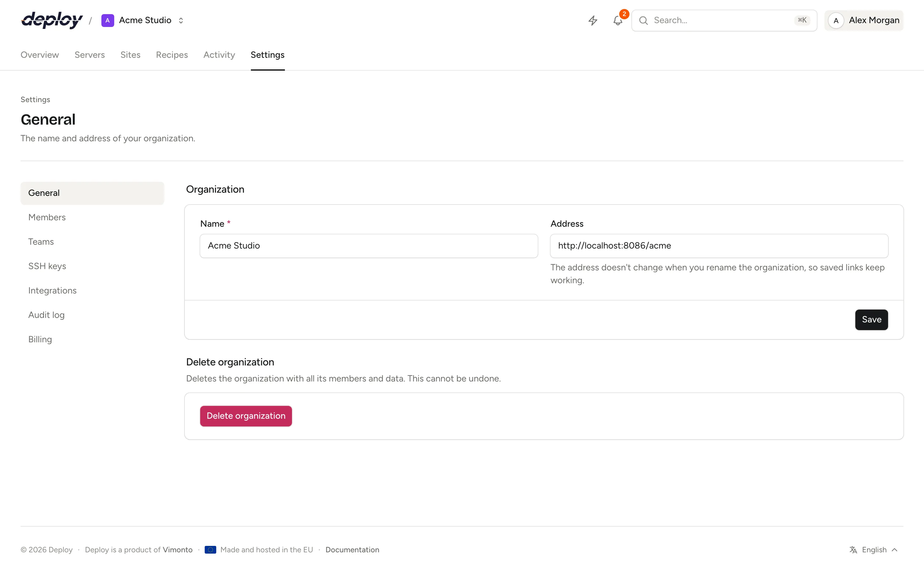
Task: Click the search magnifier icon
Action: 643,20
